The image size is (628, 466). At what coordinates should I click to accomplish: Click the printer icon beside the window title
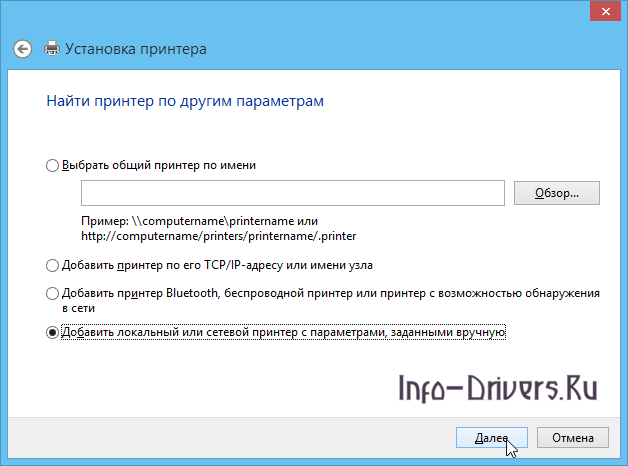tap(52, 47)
